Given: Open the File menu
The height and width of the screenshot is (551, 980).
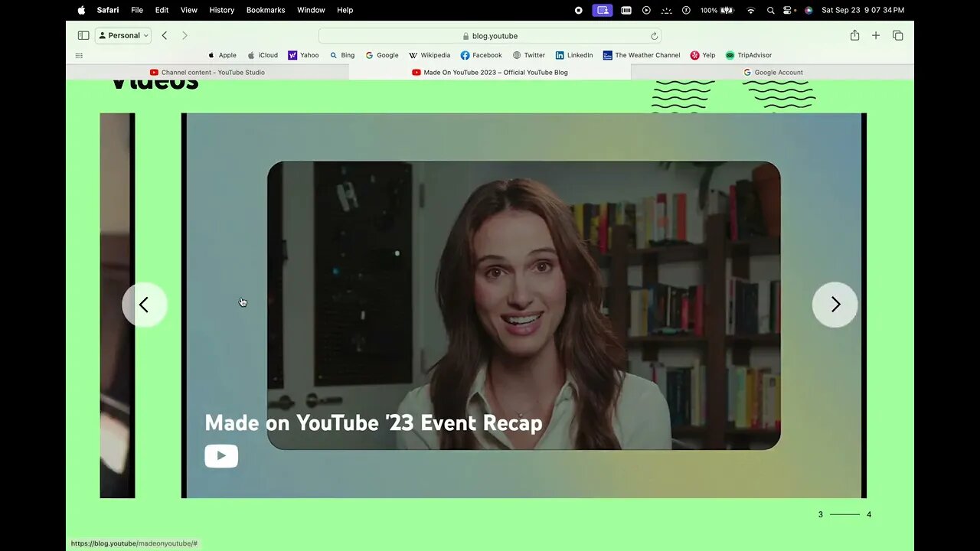Looking at the screenshot, I should click(137, 10).
